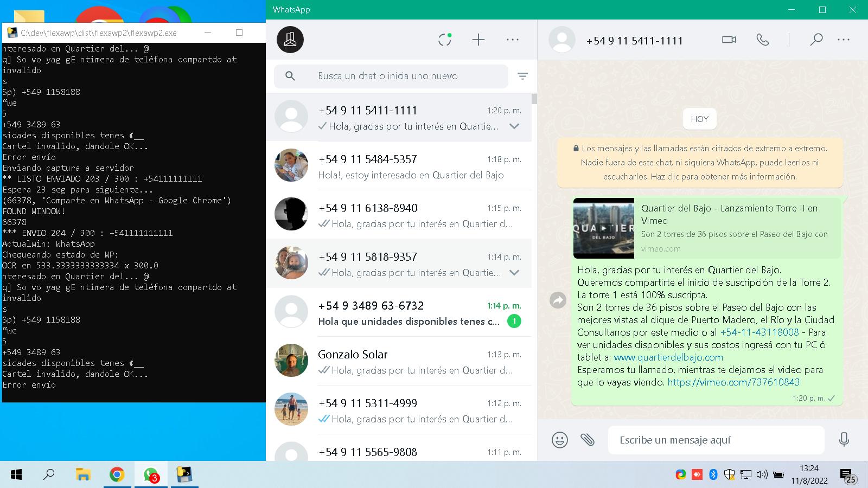Click the unread badge on 3489 63-6732 chat
The image size is (868, 488).
click(x=514, y=321)
